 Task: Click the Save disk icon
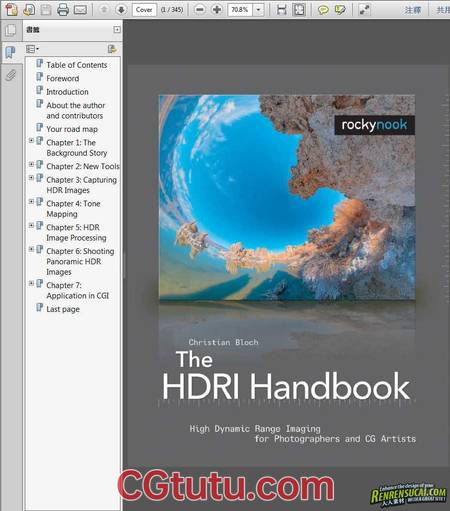[46, 10]
